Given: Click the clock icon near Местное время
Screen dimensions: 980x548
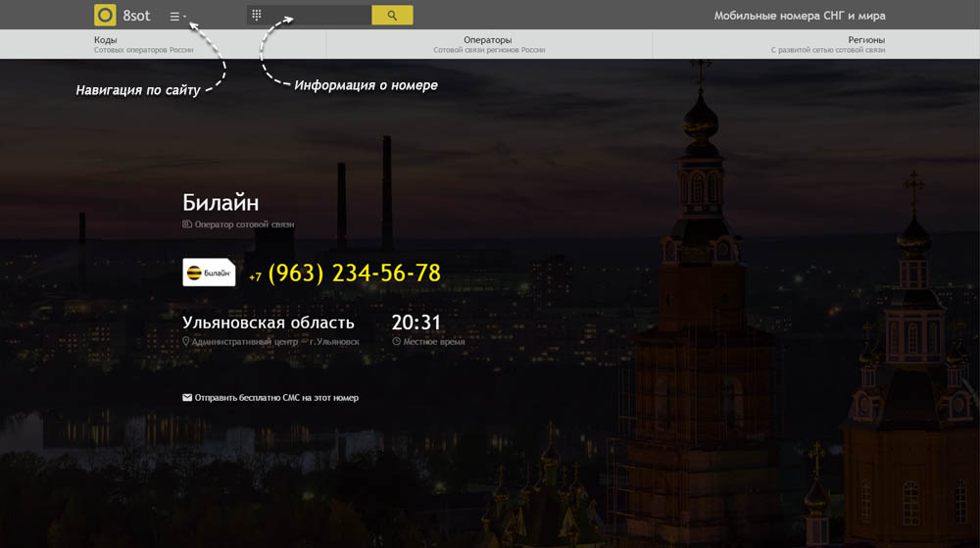Looking at the screenshot, I should click(396, 342).
